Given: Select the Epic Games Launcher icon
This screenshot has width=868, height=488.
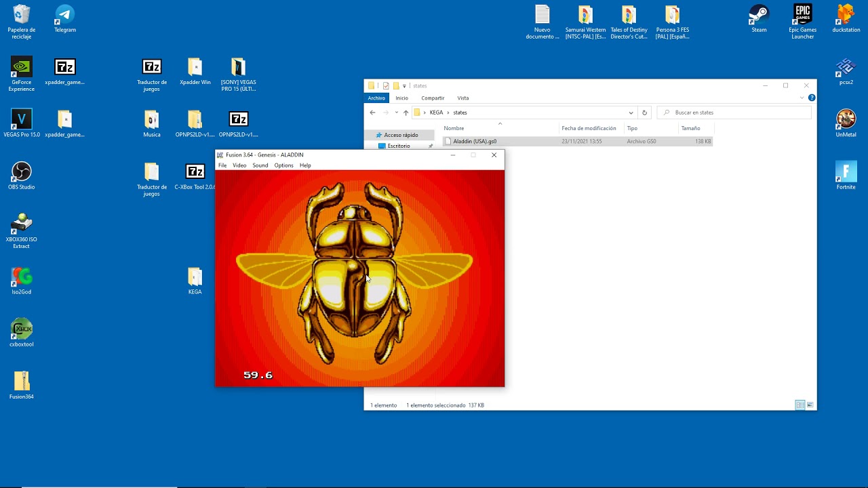Looking at the screenshot, I should click(803, 22).
